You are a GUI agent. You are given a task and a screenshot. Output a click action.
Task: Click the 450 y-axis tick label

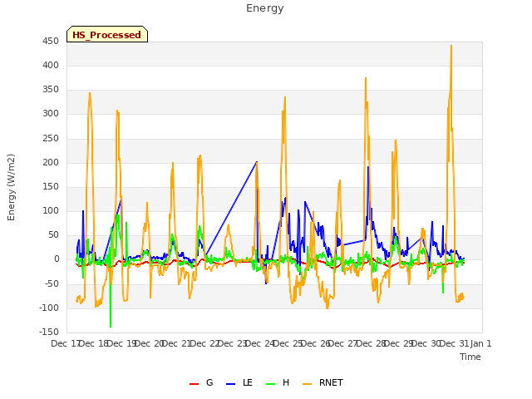[x=51, y=42]
